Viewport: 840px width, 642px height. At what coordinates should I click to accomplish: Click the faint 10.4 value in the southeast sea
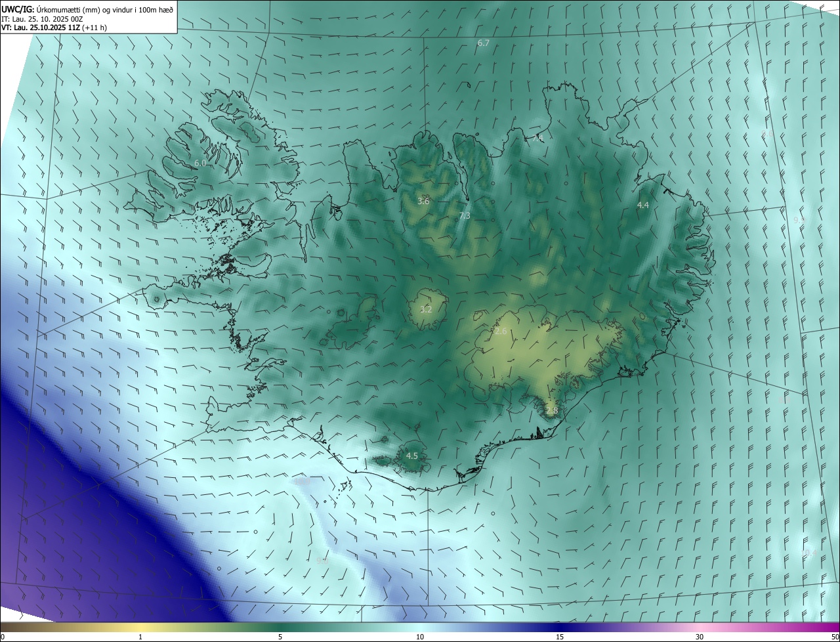coord(810,553)
